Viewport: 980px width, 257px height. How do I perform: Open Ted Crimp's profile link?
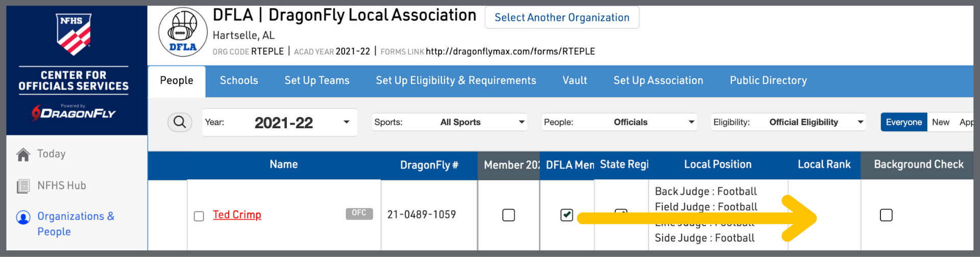click(237, 215)
